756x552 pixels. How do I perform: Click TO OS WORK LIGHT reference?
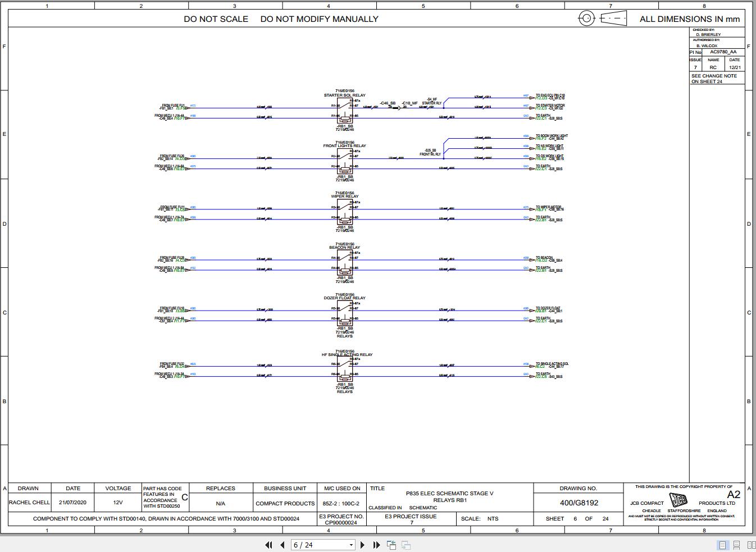tap(549, 156)
